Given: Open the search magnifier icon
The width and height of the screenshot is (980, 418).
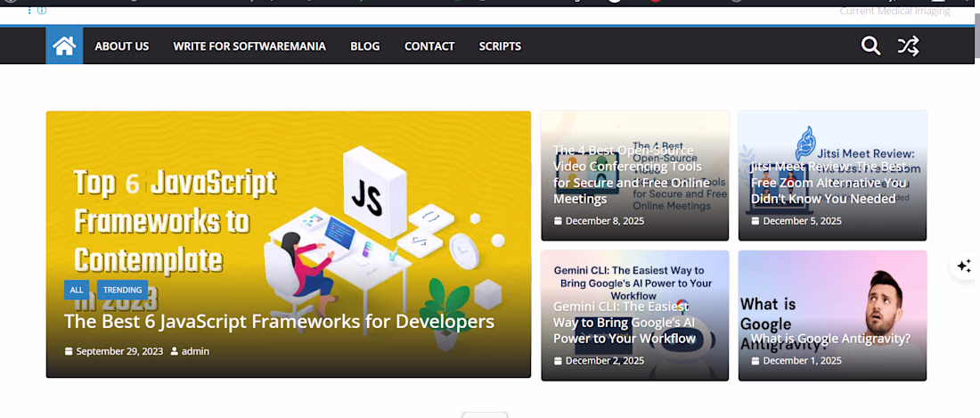Looking at the screenshot, I should click(870, 45).
